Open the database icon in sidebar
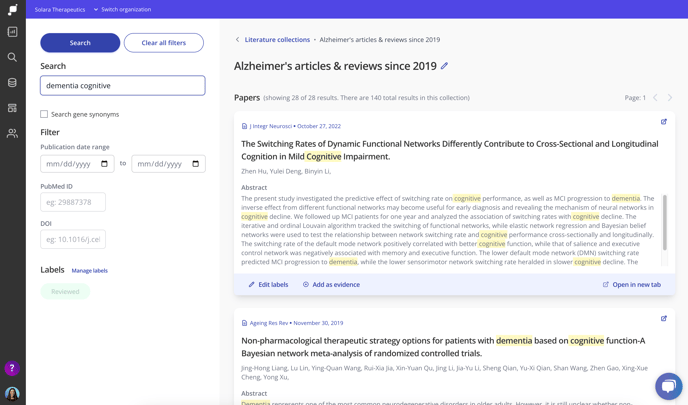This screenshot has width=688, height=405. pos(12,82)
